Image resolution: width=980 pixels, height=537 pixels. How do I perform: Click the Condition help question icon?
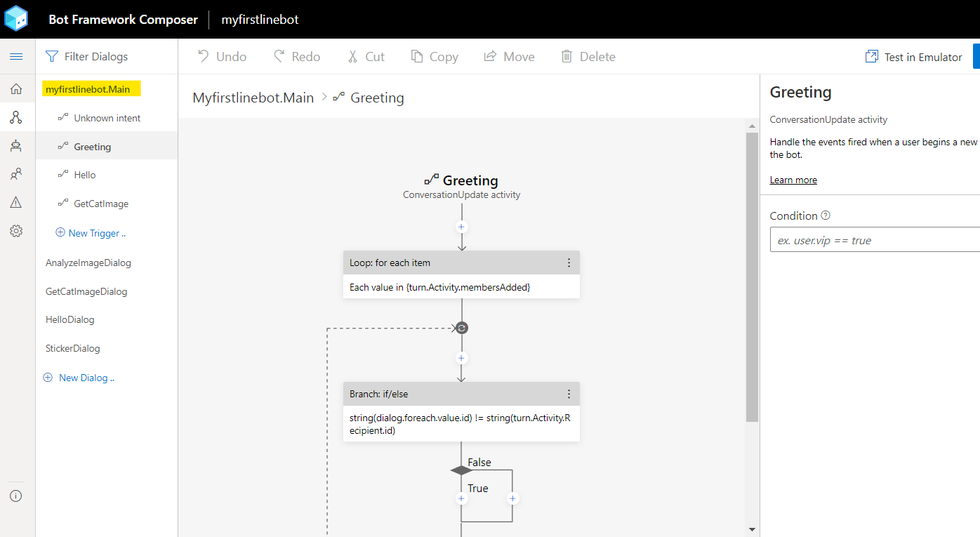(826, 216)
